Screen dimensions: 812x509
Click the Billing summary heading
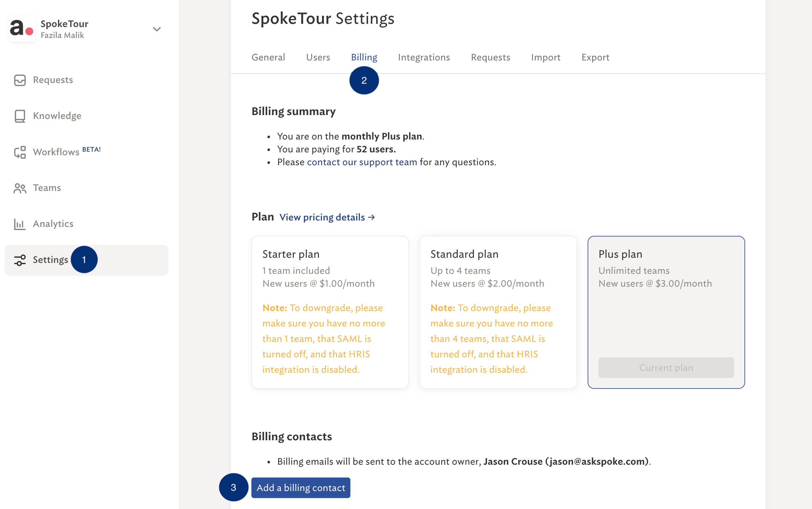[x=293, y=111]
